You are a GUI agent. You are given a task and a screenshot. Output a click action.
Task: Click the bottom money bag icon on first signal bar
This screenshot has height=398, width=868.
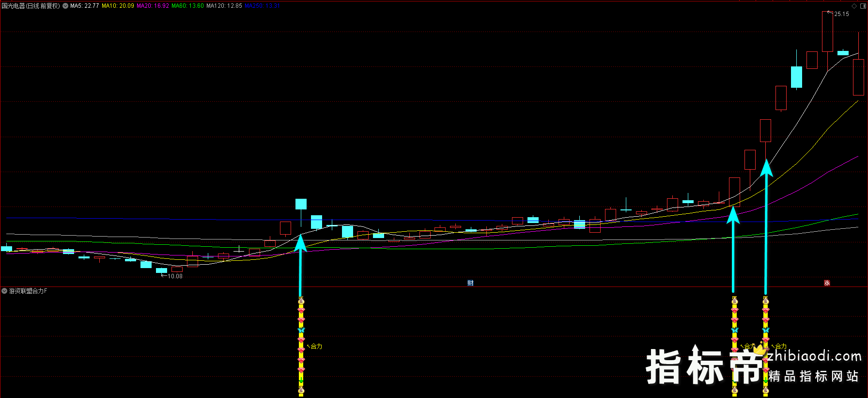301,390
